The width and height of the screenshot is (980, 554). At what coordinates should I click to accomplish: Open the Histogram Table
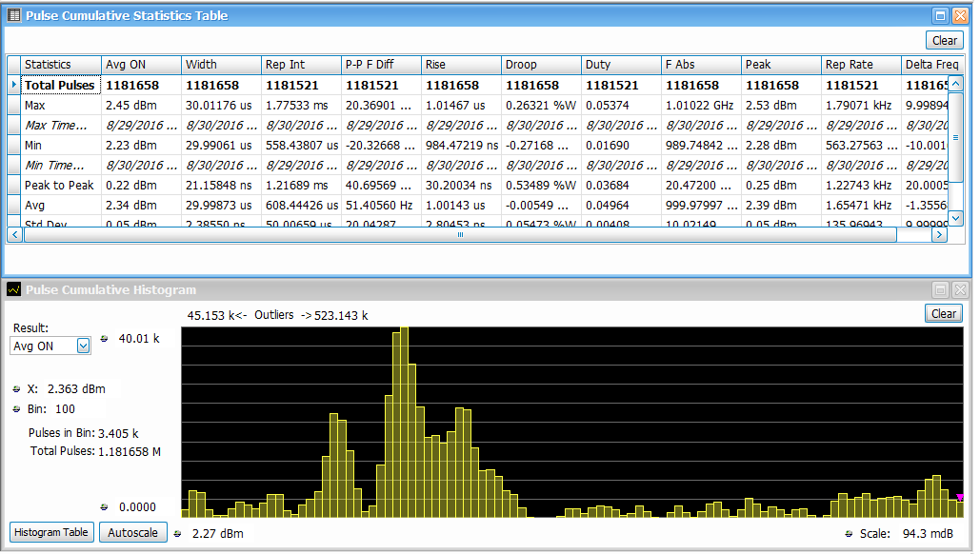[52, 532]
